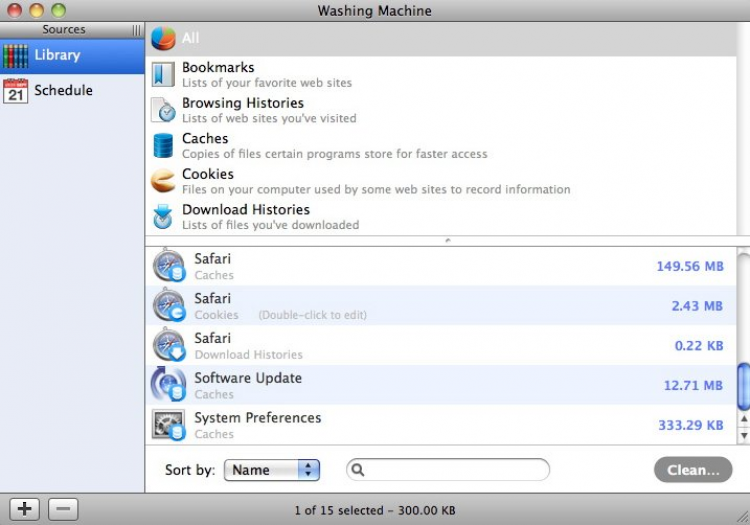Click the 2.43 MB size value
Image resolution: width=750 pixels, height=525 pixels.
coord(697,306)
